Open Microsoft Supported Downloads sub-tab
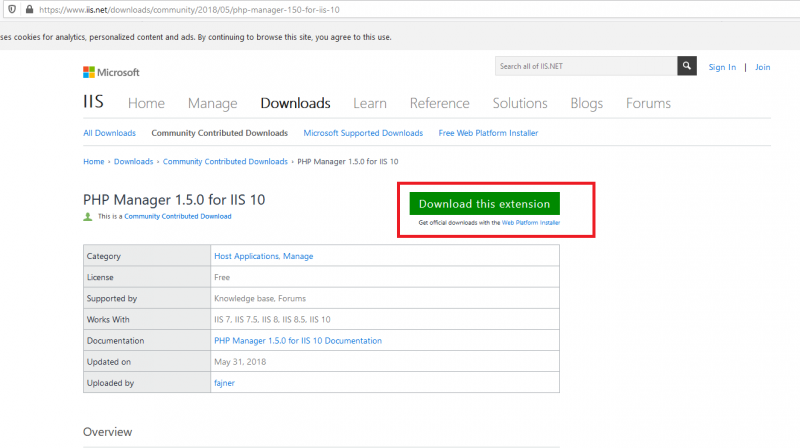 click(x=363, y=133)
